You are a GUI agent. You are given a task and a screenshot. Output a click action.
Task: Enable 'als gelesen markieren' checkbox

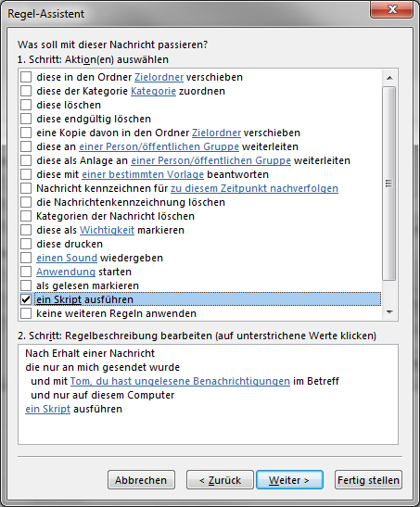click(x=26, y=285)
